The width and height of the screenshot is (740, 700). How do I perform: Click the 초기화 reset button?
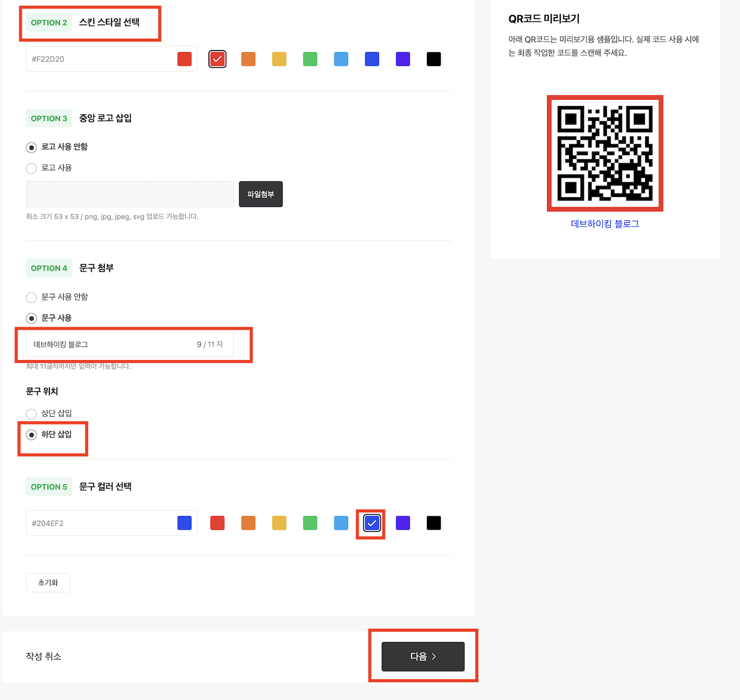(x=48, y=583)
